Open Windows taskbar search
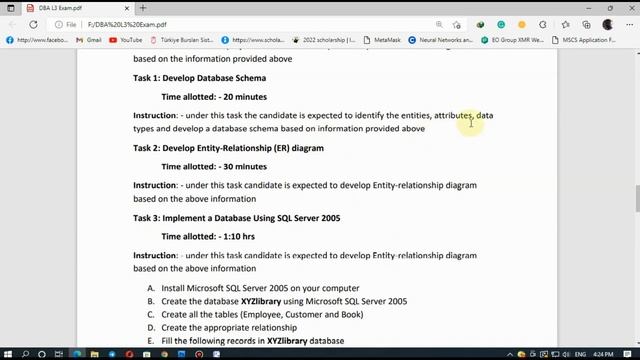 pos(25,354)
